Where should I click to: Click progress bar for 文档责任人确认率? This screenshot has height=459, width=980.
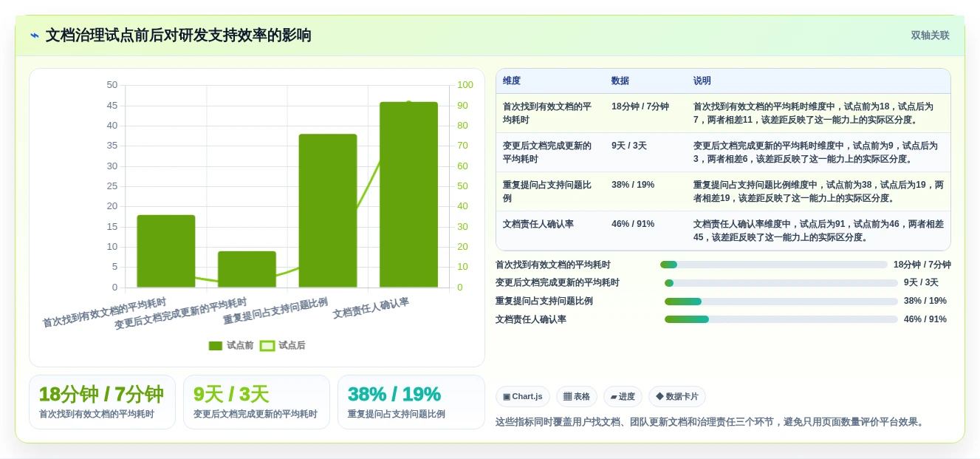pyautogui.click(x=781, y=319)
